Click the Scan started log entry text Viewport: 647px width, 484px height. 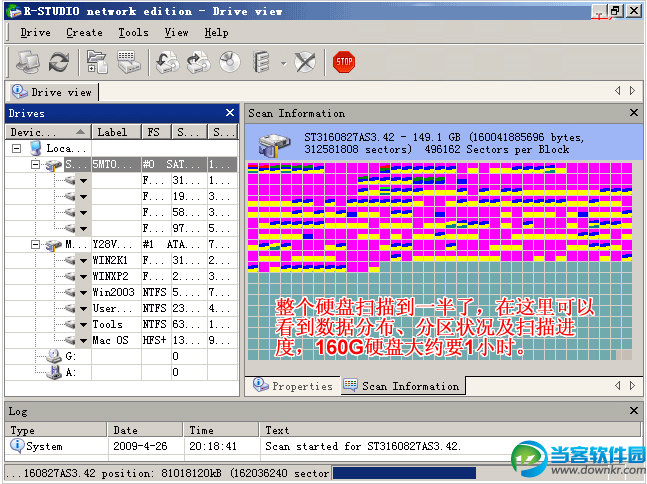point(363,446)
